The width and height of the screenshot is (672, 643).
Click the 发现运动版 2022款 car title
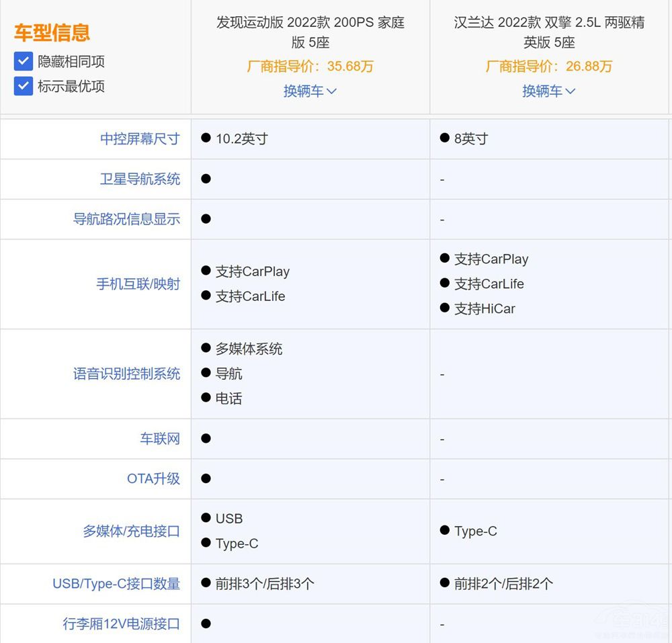point(310,32)
